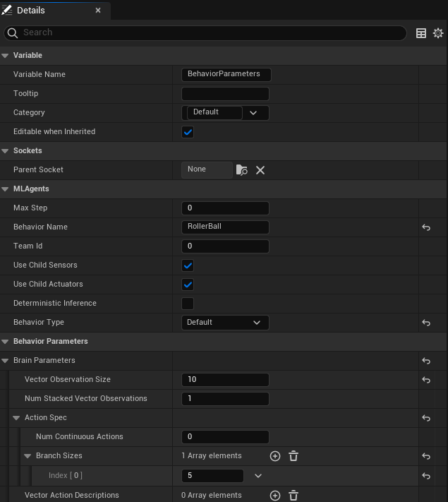The image size is (448, 502).
Task: Edit the Variable Name field
Action: tap(226, 74)
